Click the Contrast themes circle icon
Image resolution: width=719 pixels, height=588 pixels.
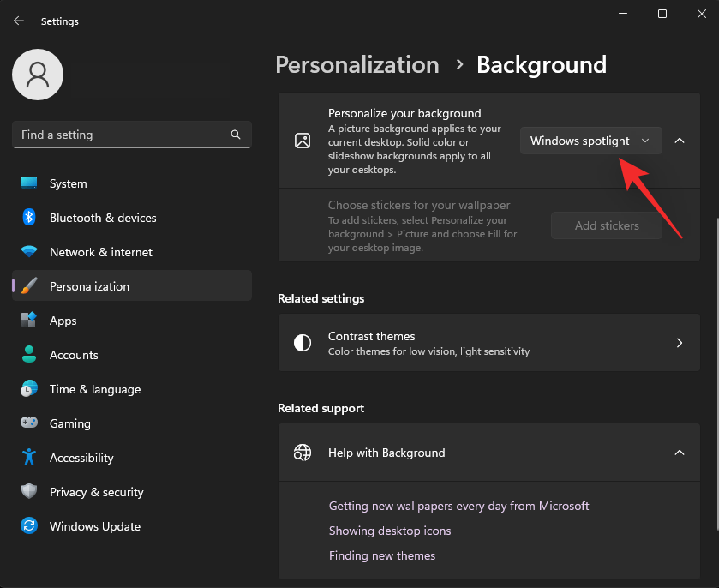(x=302, y=343)
